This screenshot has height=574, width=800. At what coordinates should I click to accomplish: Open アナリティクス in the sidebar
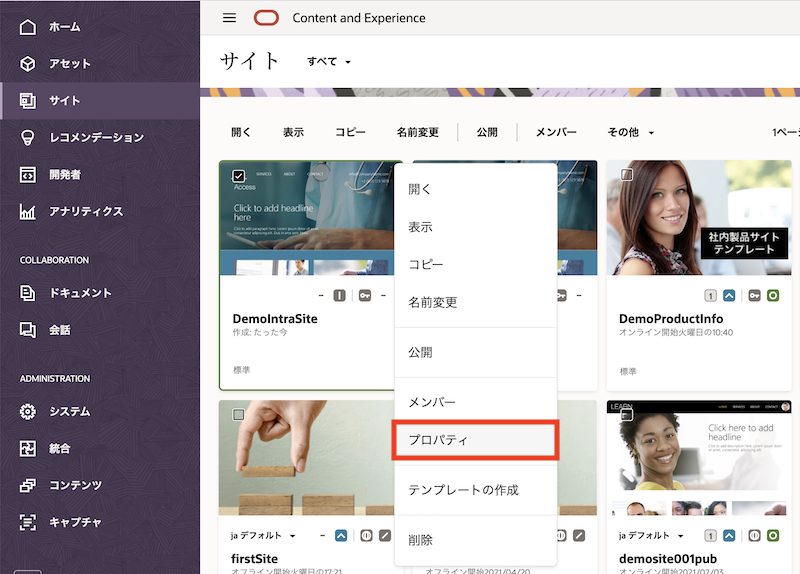(x=86, y=211)
